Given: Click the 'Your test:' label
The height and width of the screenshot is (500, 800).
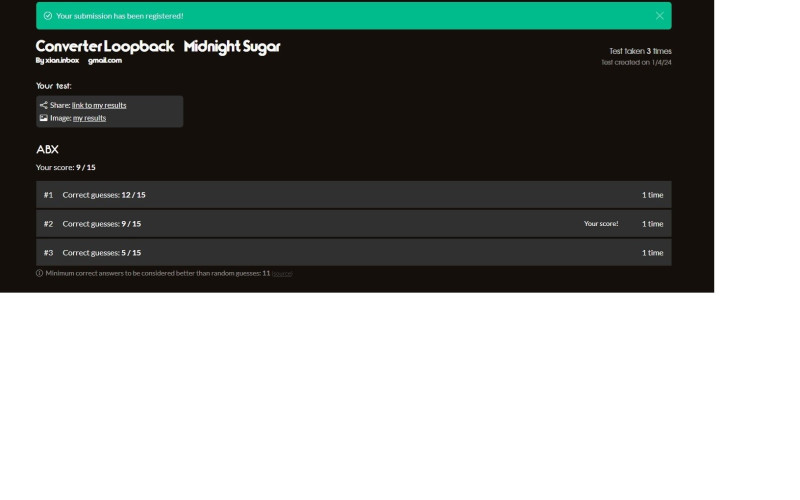Looking at the screenshot, I should (x=54, y=86).
